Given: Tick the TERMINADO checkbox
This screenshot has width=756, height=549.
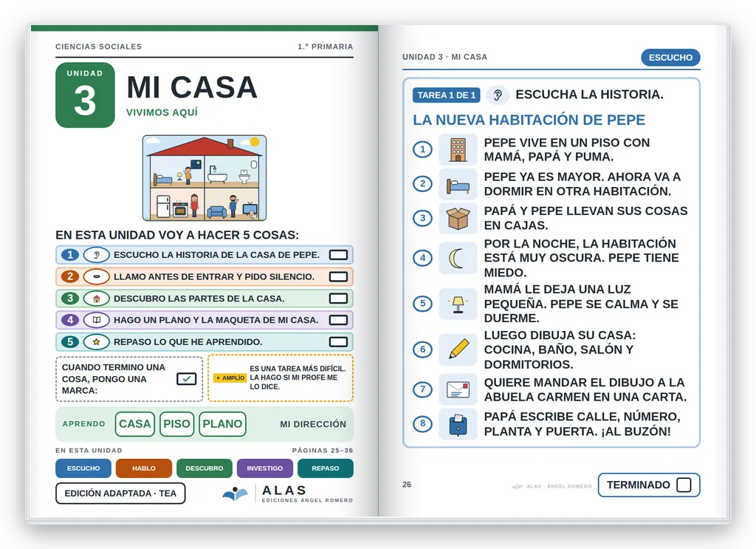Looking at the screenshot, I should point(684,485).
